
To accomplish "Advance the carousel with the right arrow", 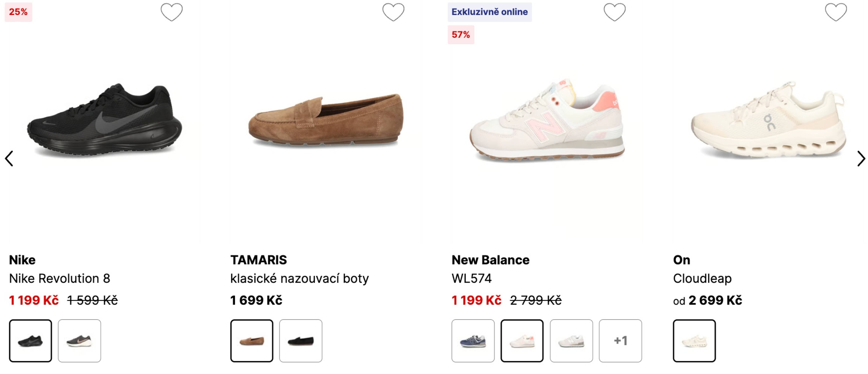I will point(860,158).
